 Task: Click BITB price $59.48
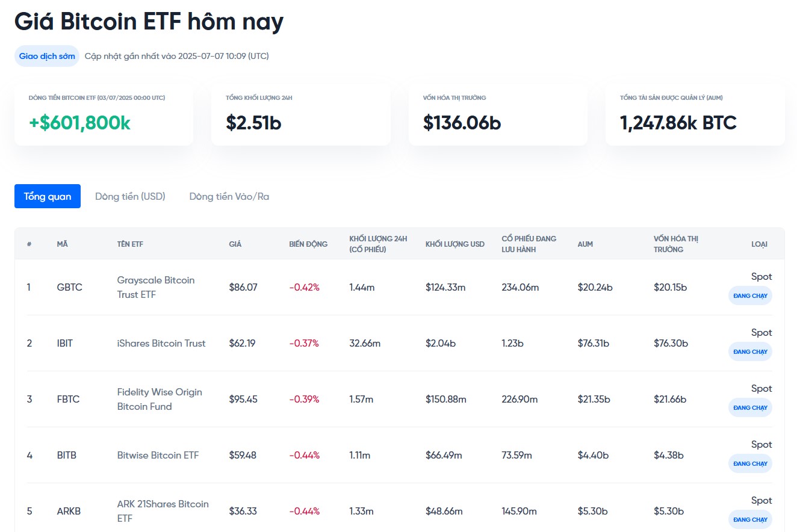pos(243,455)
